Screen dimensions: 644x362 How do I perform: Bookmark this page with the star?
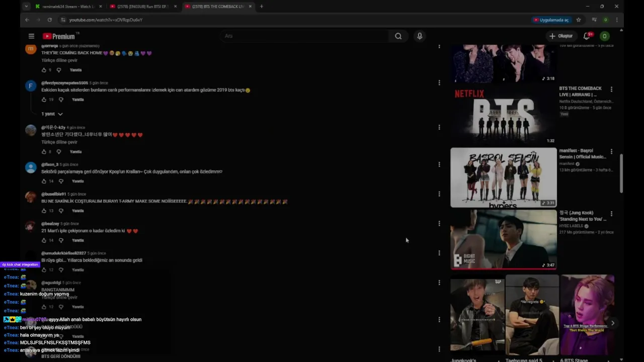[579, 20]
